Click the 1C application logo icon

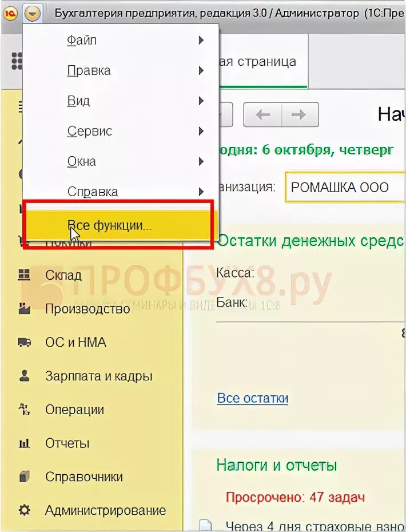click(10, 14)
